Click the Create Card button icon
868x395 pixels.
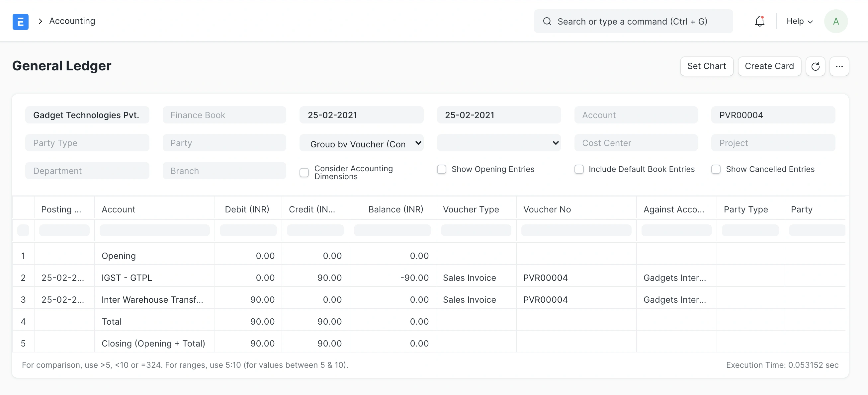pos(770,66)
